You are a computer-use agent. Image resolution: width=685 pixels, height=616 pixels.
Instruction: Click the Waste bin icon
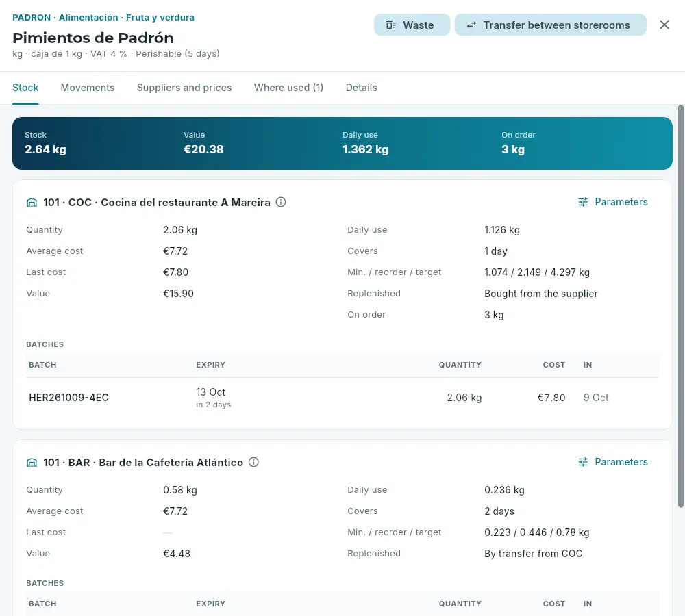(x=391, y=25)
